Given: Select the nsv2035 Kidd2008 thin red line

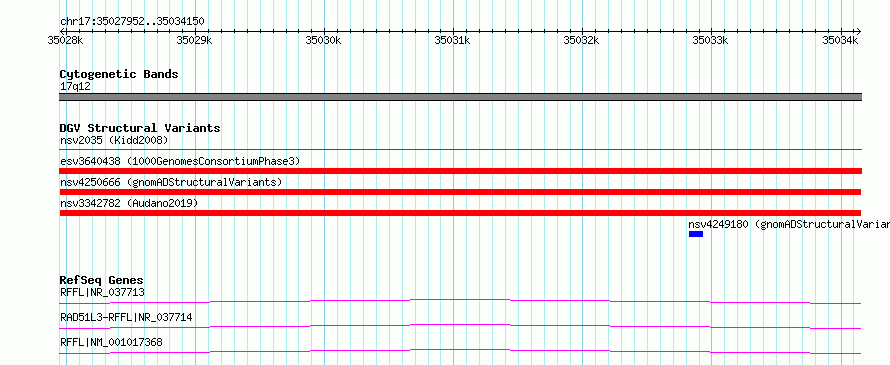Looking at the screenshot, I should coord(460,150).
